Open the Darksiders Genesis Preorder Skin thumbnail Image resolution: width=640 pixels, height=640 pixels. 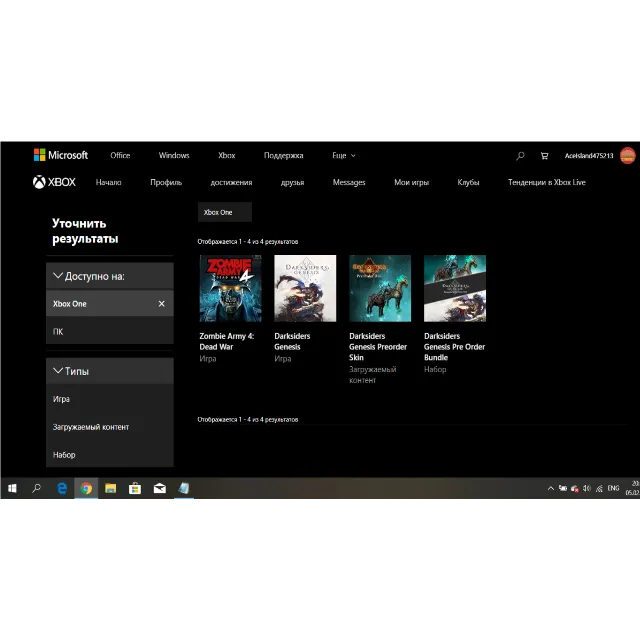380,289
